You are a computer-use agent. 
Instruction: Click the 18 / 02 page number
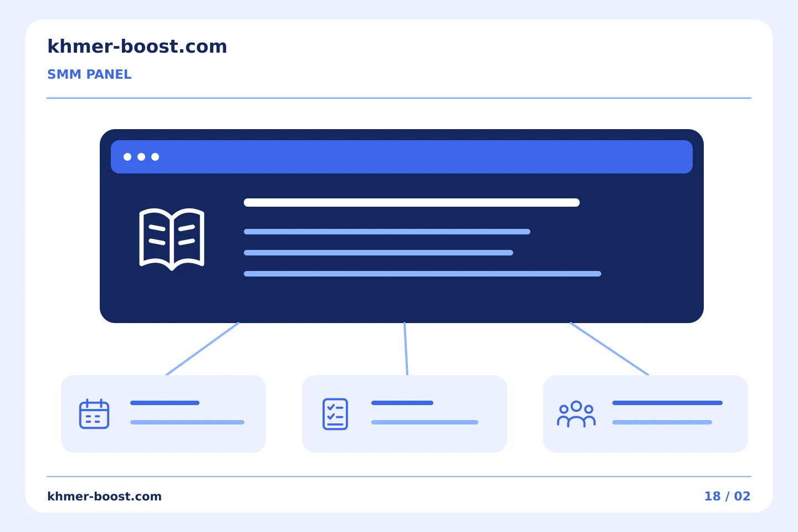click(727, 497)
